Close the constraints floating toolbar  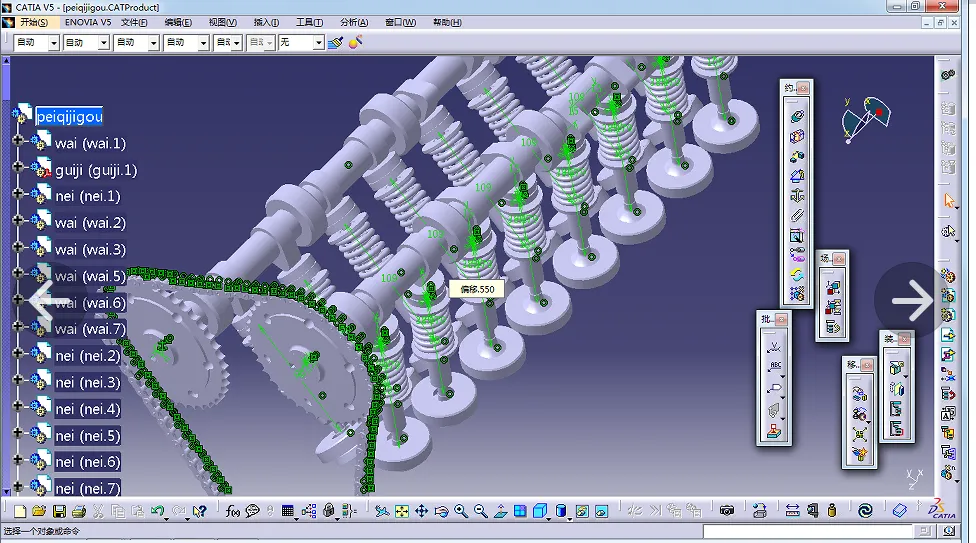[x=803, y=88]
